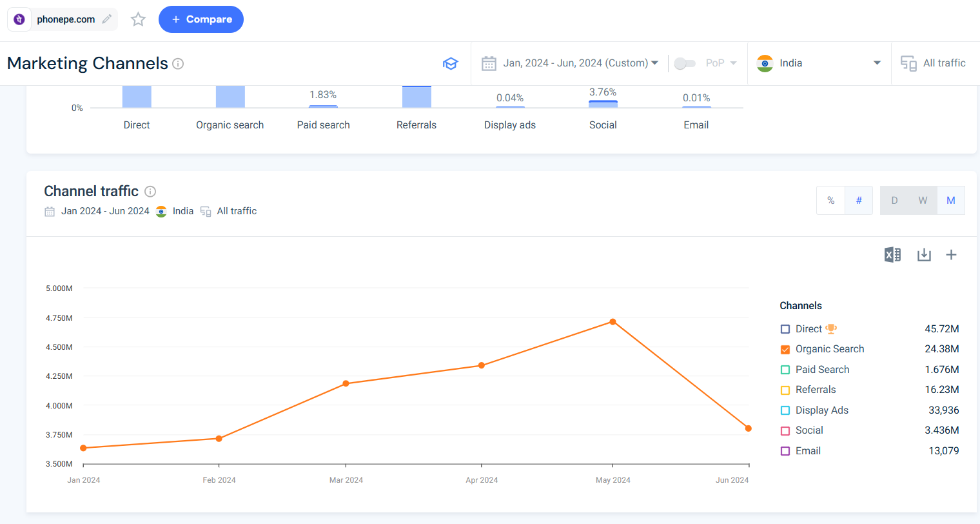Click the calendar icon in date filter
The image size is (980, 524).
489,63
